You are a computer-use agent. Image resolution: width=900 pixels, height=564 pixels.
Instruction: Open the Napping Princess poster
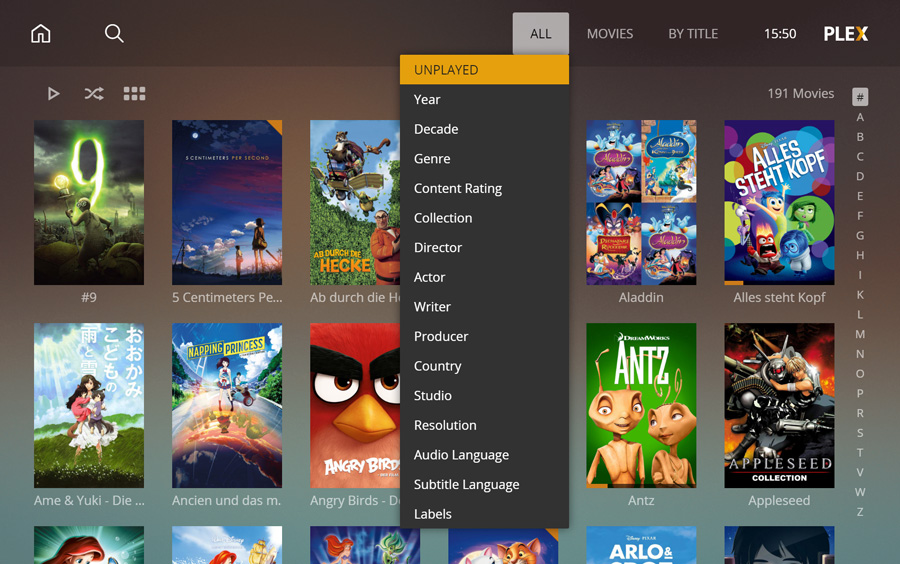(x=227, y=406)
